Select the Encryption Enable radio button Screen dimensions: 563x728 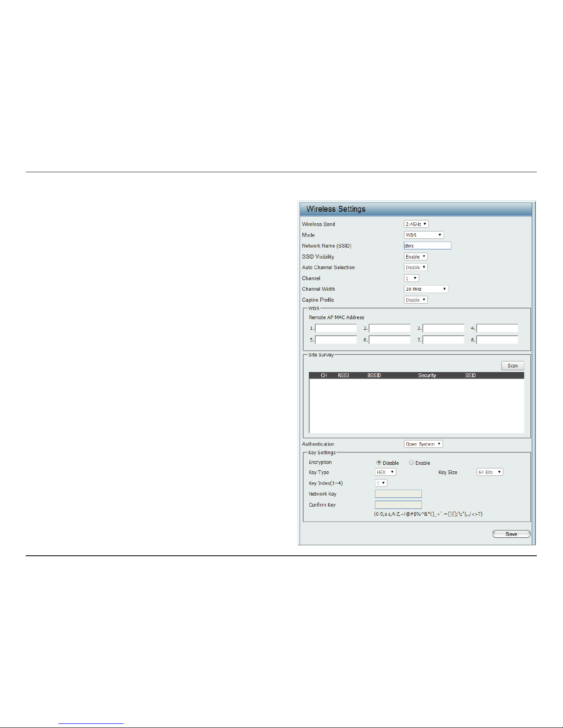(411, 463)
